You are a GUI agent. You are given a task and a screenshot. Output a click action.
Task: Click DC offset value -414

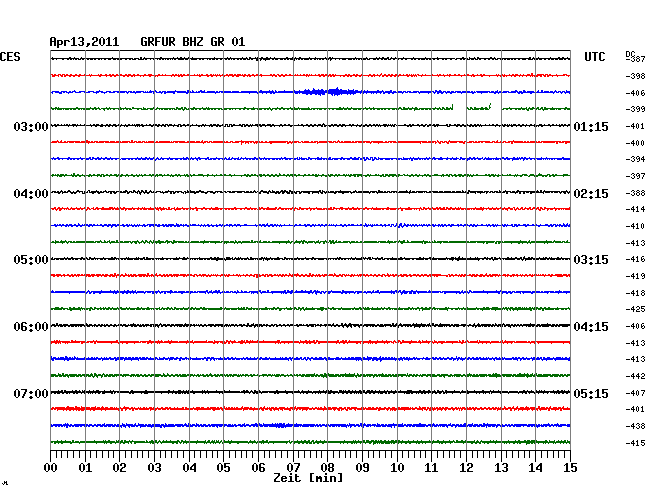[x=635, y=209]
